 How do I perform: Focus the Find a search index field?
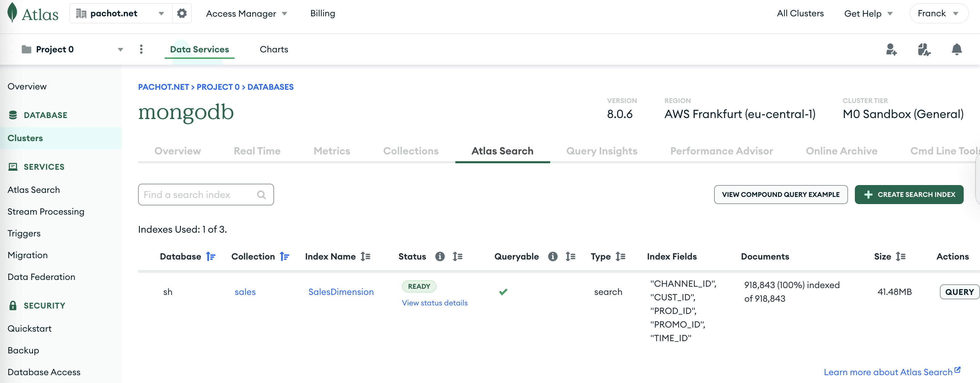coord(206,195)
